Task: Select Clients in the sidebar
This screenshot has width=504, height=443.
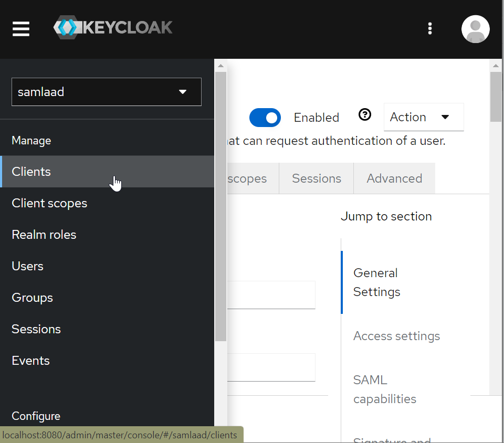Action: [31, 172]
